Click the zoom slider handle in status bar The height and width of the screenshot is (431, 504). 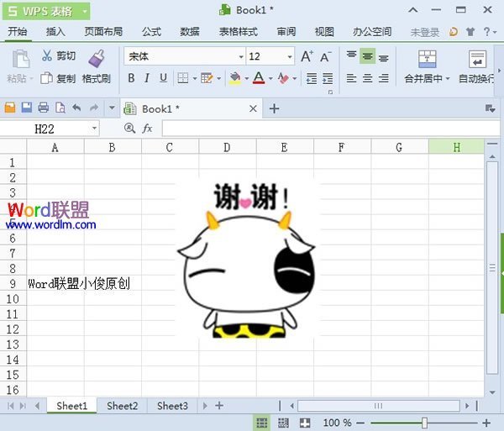point(425,423)
